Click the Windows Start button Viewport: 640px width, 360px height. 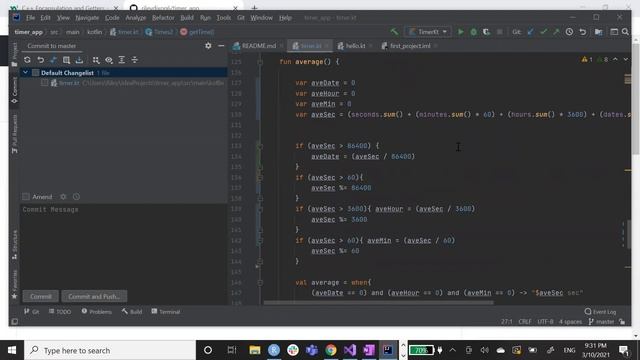coord(12,350)
